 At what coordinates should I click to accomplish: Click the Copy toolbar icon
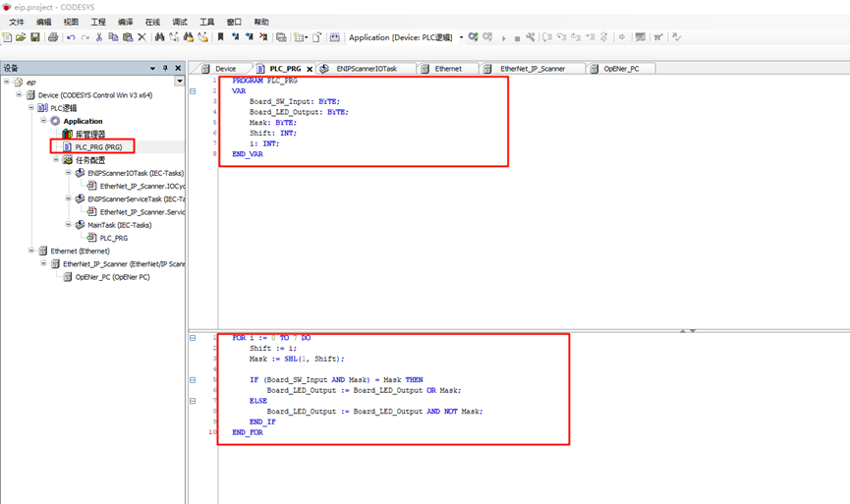[x=113, y=37]
